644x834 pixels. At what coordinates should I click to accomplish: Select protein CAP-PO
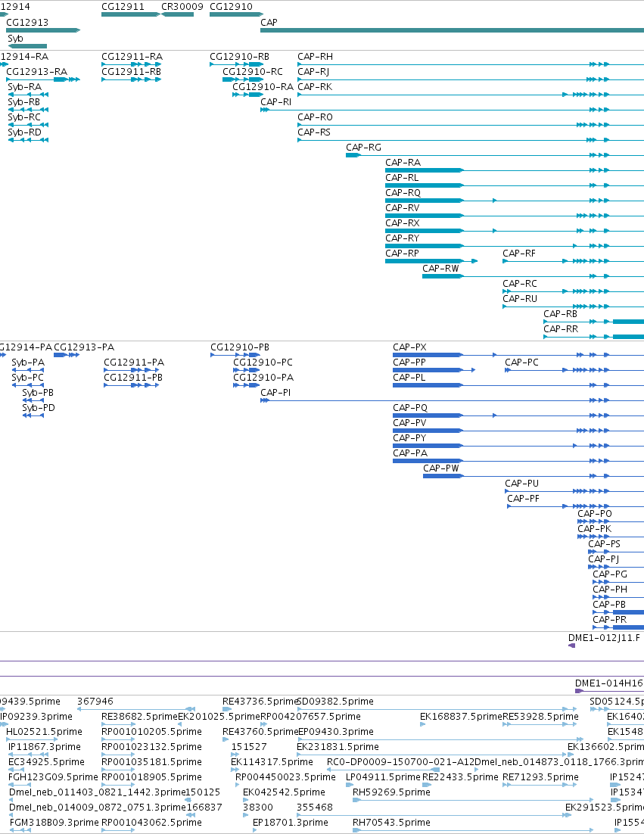click(611, 521)
